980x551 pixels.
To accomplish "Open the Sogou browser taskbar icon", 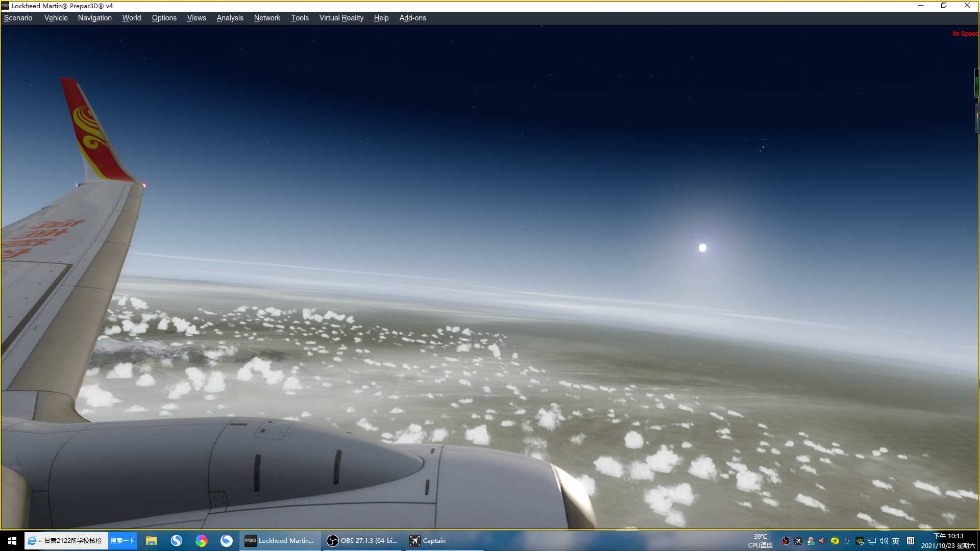I will [177, 541].
